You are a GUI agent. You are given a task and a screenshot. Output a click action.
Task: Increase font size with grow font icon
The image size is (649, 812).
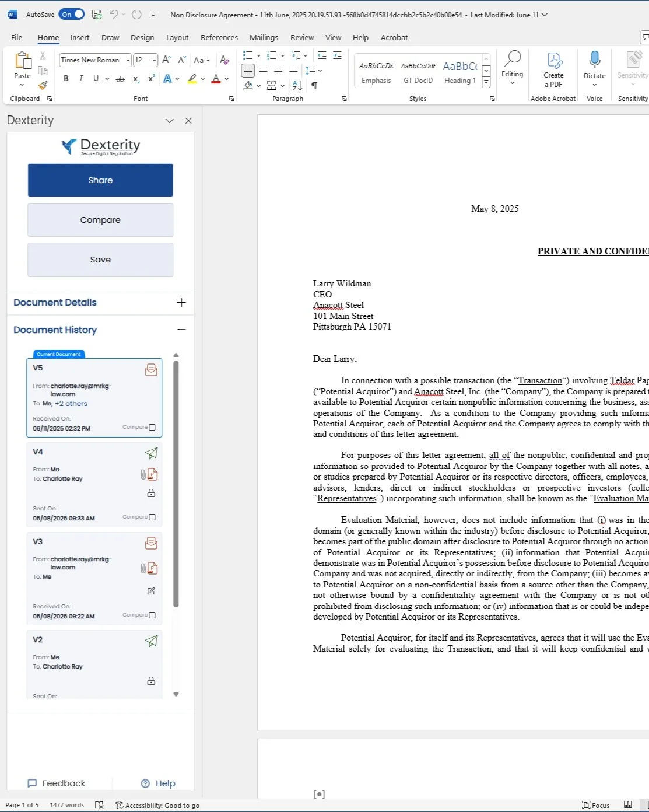(x=167, y=60)
